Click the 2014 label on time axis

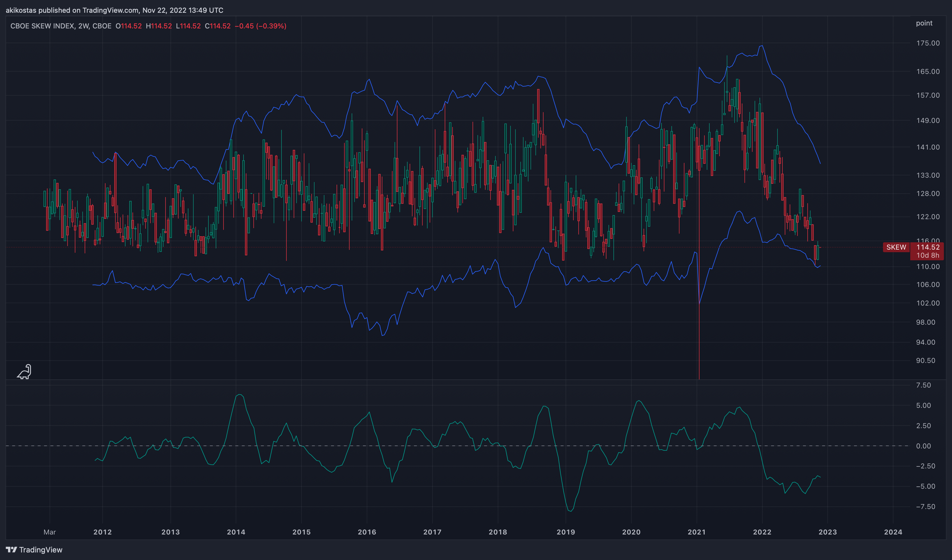point(236,532)
